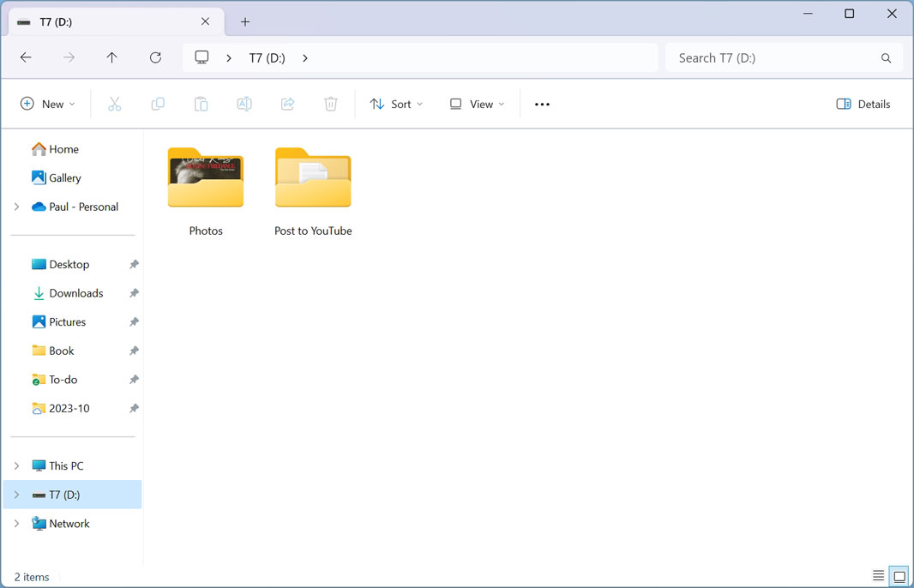The height and width of the screenshot is (588, 914).
Task: Open the View dropdown menu
Action: (477, 104)
